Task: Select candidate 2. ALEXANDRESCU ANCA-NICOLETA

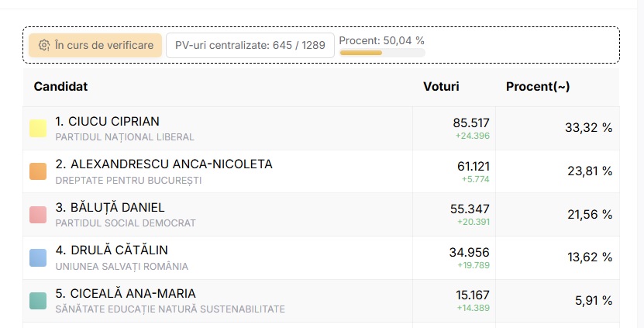Action: click(x=164, y=164)
